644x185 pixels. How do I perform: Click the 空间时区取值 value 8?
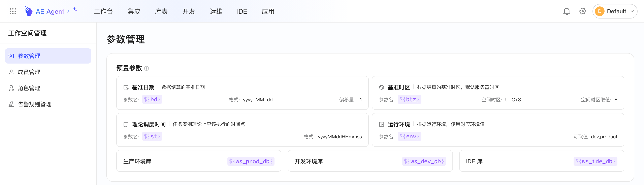click(616, 100)
